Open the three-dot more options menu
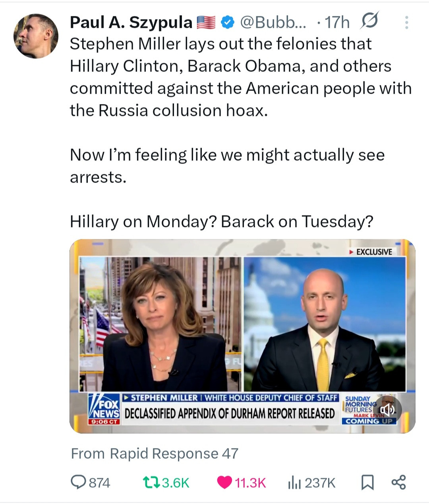This screenshot has width=429, height=504. pos(406,23)
